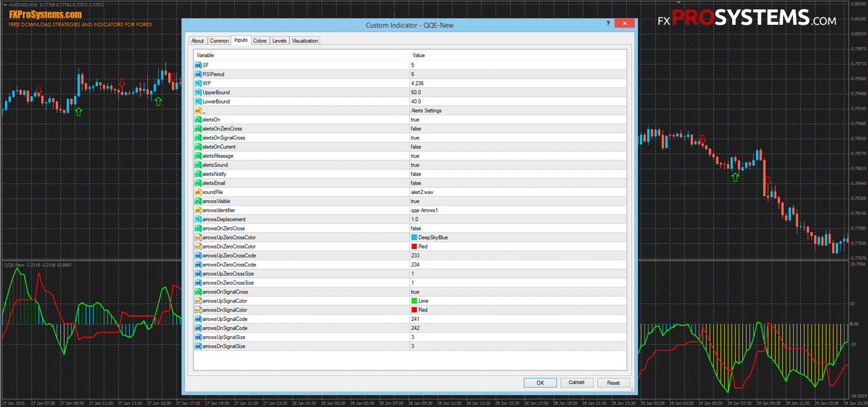Click the numeric type icon beside SF
This screenshot has width=868, height=407.
[198, 65]
